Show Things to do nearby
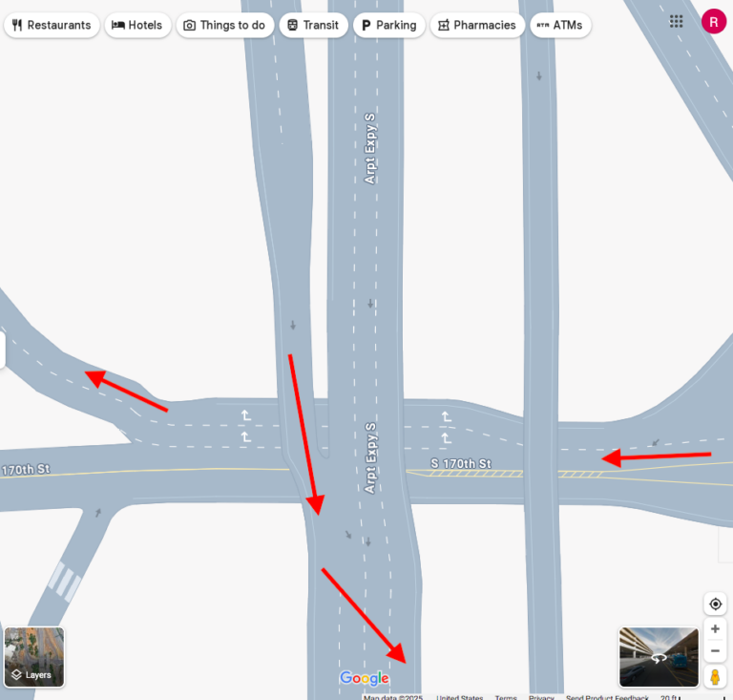733x700 pixels. [x=224, y=25]
